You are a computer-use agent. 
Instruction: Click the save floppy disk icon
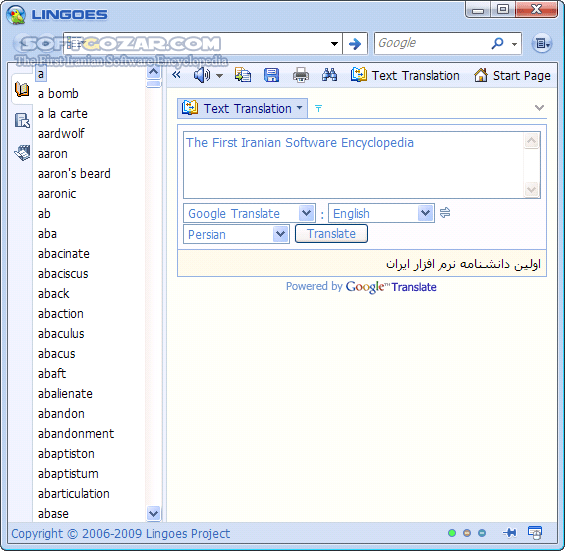[x=271, y=75]
